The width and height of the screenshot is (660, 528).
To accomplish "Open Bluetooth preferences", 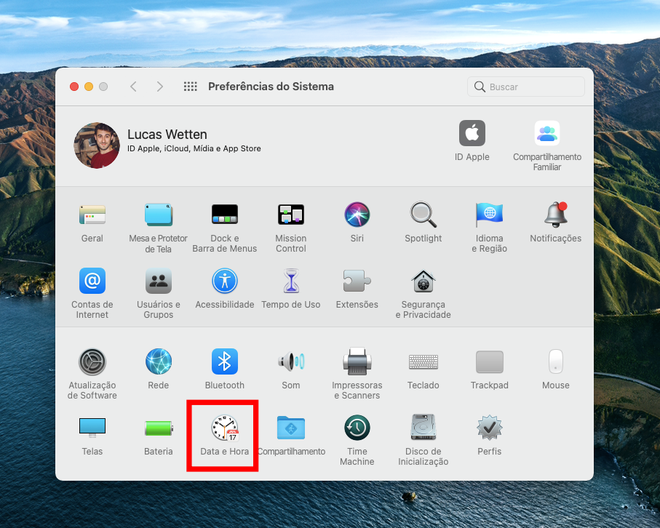I will (x=224, y=361).
